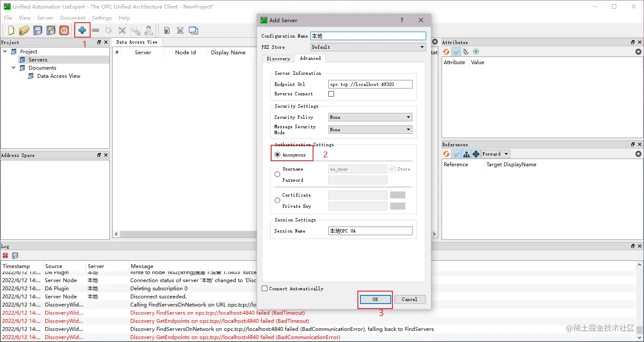Open the PKI Store dropdown

pyautogui.click(x=368, y=47)
